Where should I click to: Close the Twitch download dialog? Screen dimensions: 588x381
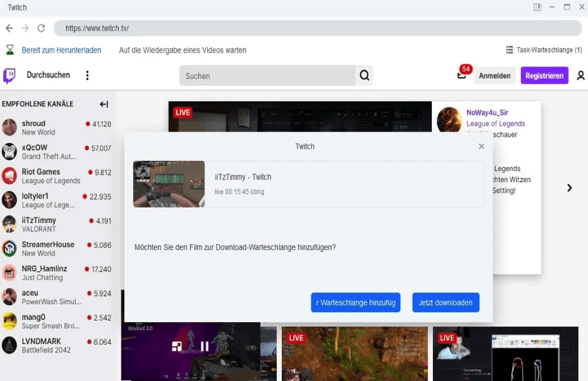point(481,147)
